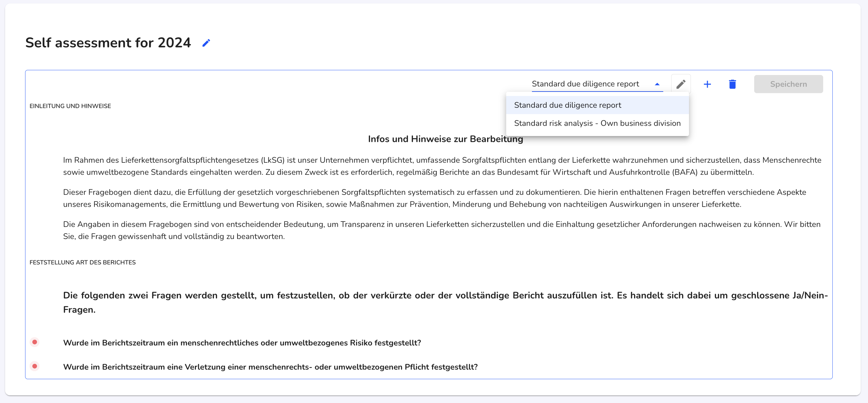Click the template combo box showing selected report
The image size is (868, 403).
[x=597, y=84]
